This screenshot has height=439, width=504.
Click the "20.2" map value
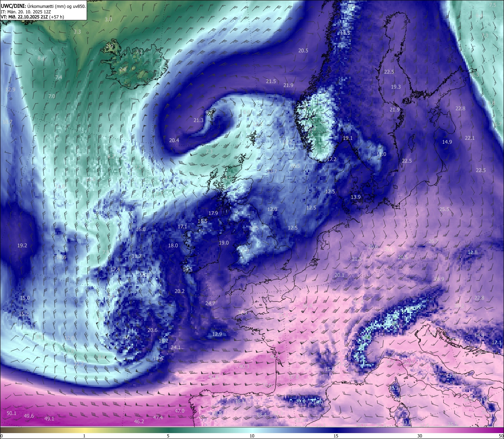point(179,291)
